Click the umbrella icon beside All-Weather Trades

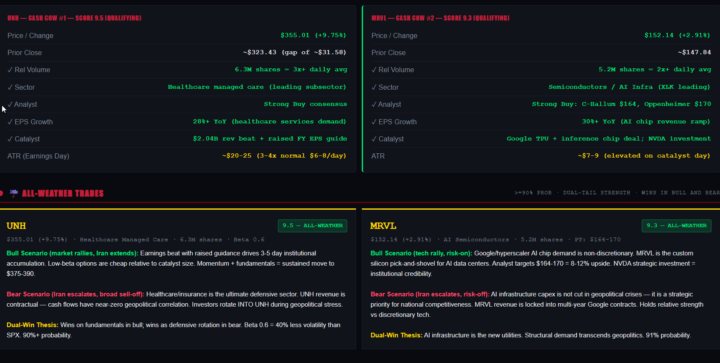tap(14, 193)
